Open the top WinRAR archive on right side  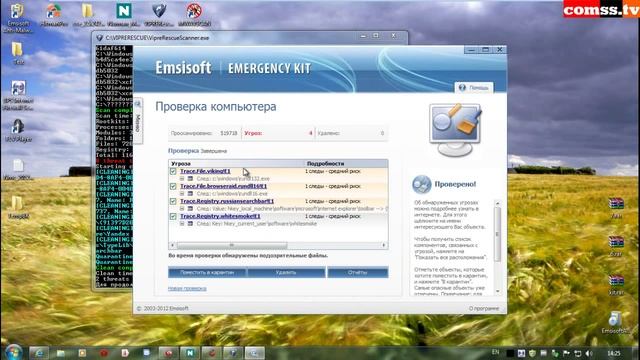616,207
